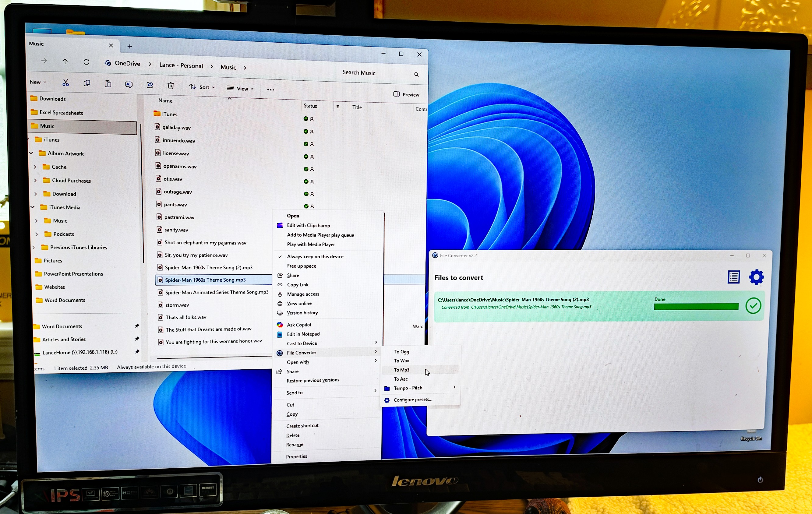
Task: Click the Recycle Bin desktop icon
Action: [x=751, y=435]
